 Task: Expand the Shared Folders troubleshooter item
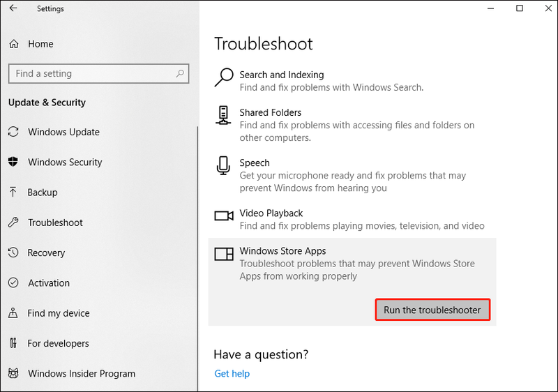point(352,125)
